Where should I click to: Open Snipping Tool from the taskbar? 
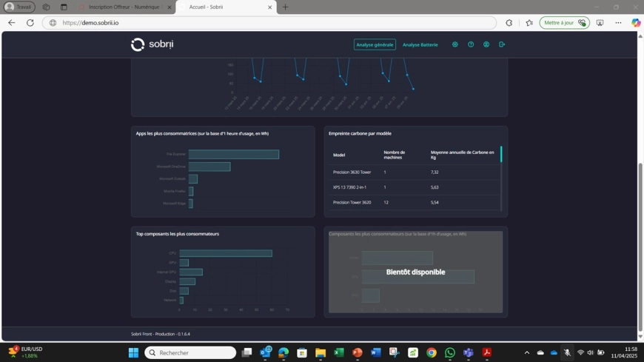pyautogui.click(x=395, y=352)
